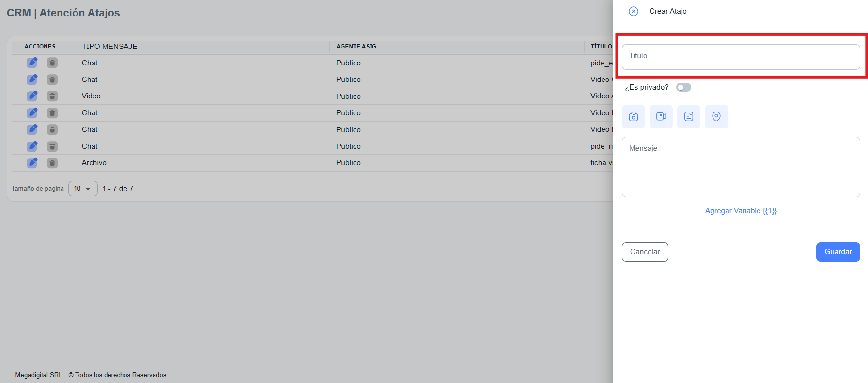The image size is (868, 383).
Task: Attach a photo with the camera icon
Action: [634, 117]
